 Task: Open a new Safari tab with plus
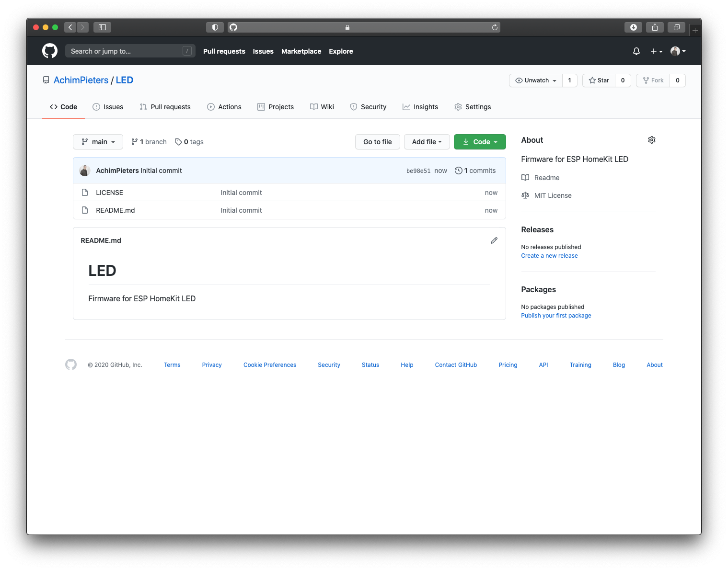pos(695,30)
